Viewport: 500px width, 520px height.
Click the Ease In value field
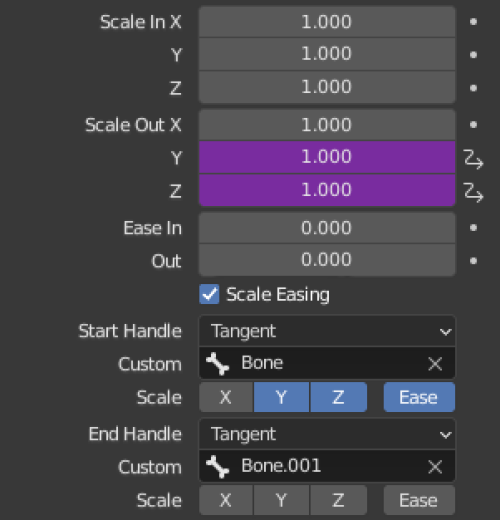[x=327, y=228]
